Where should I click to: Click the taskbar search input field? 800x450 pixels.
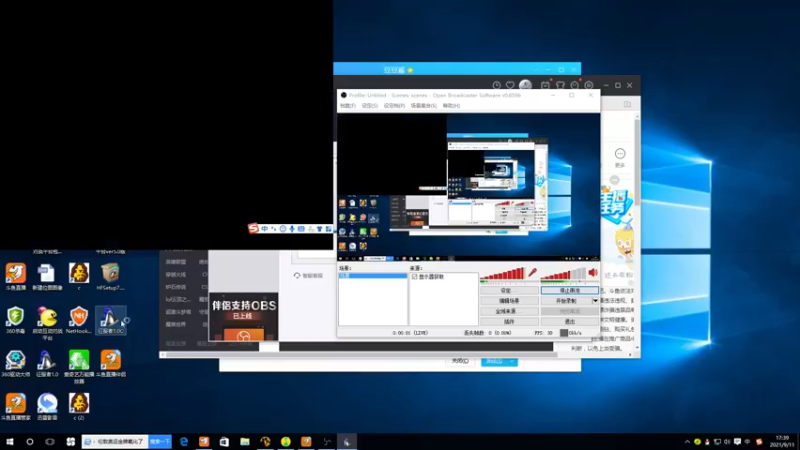pyautogui.click(x=115, y=441)
